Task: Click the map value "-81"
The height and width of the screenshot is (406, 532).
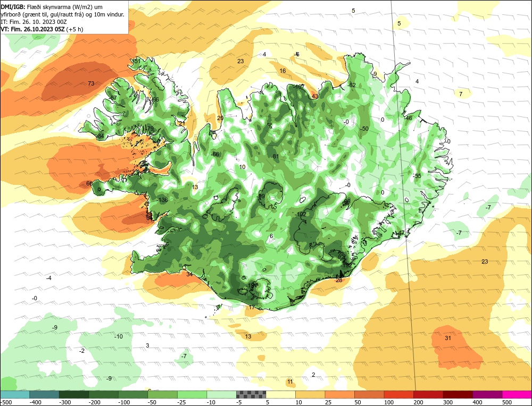Action: pyautogui.click(x=275, y=157)
